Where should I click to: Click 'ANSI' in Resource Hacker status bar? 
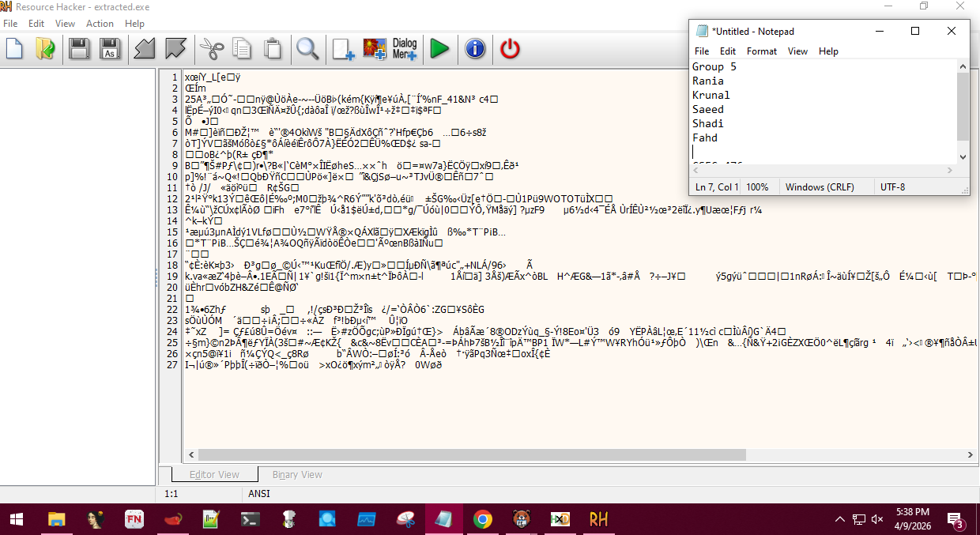point(259,494)
